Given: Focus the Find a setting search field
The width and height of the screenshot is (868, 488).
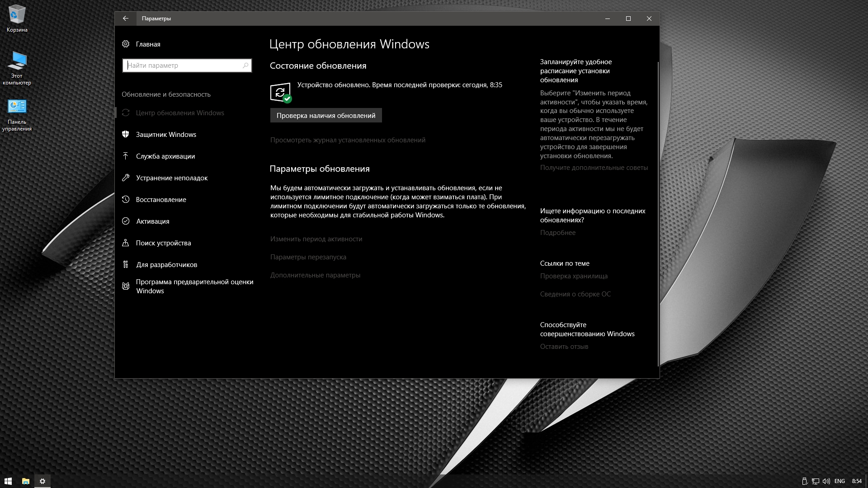Looking at the screenshot, I should 183,66.
